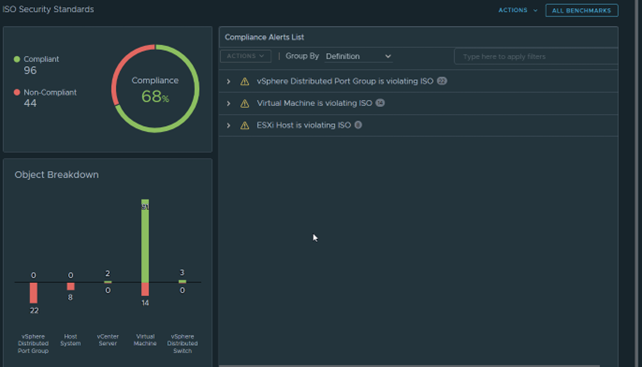Click red bar for Host System

tap(71, 286)
